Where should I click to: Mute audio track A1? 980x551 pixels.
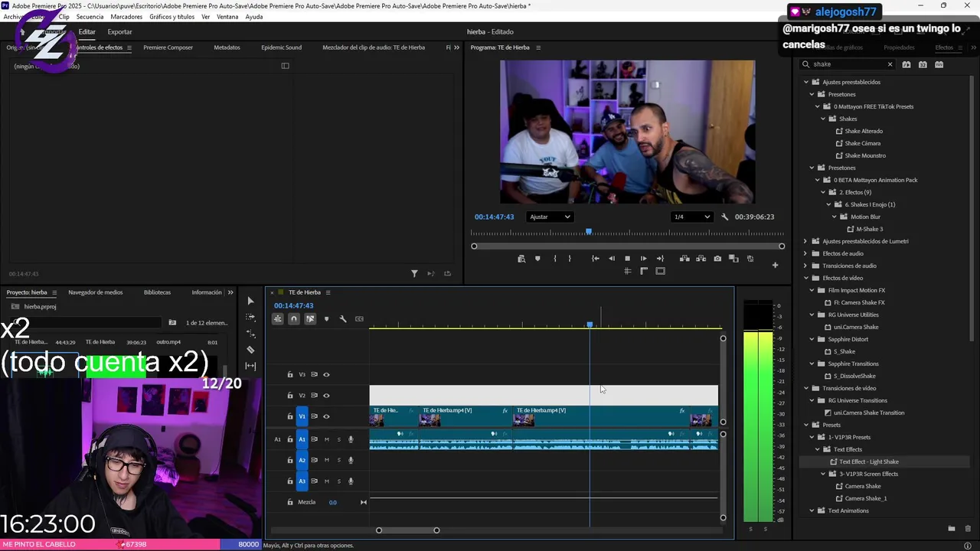(327, 439)
